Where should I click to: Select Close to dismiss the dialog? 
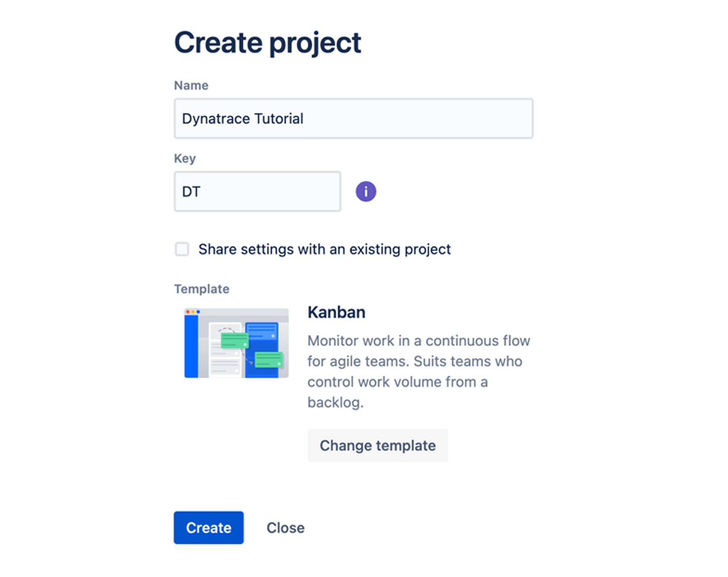point(285,528)
